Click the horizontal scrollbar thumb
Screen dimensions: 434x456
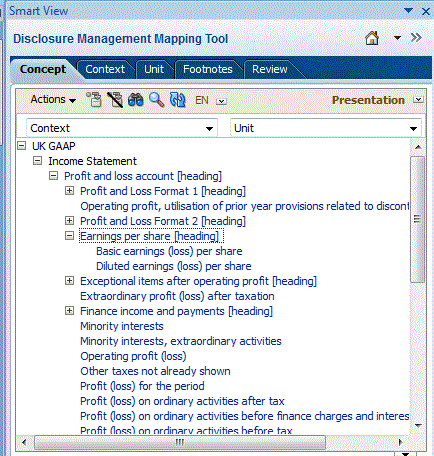180,442
